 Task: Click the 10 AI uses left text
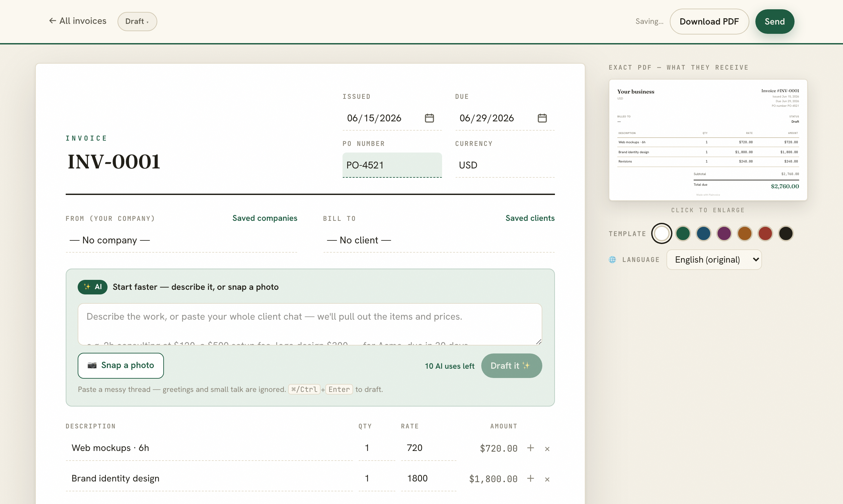[449, 366]
